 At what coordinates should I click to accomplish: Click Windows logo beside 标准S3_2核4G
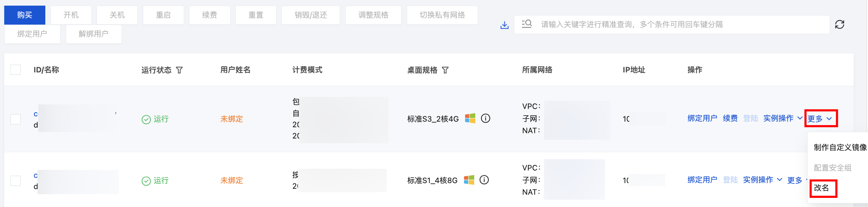tap(470, 118)
